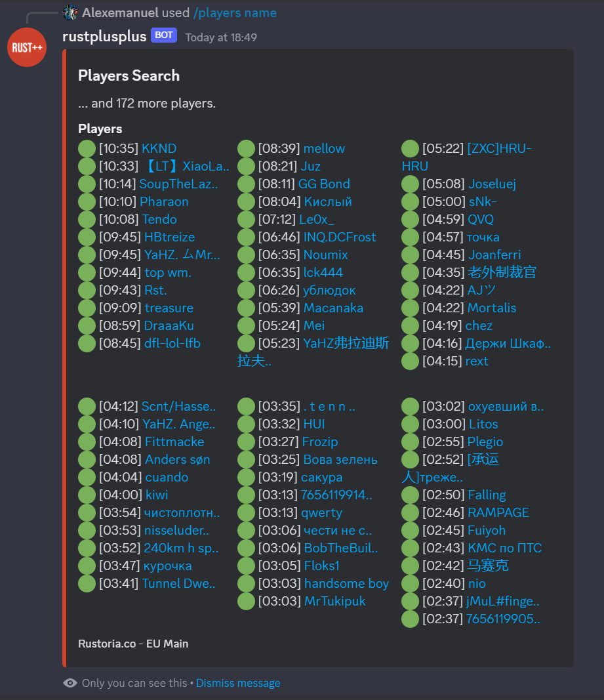Image resolution: width=604 pixels, height=700 pixels.
Task: Open player link Tunnel Dwe..
Action: coord(178,583)
